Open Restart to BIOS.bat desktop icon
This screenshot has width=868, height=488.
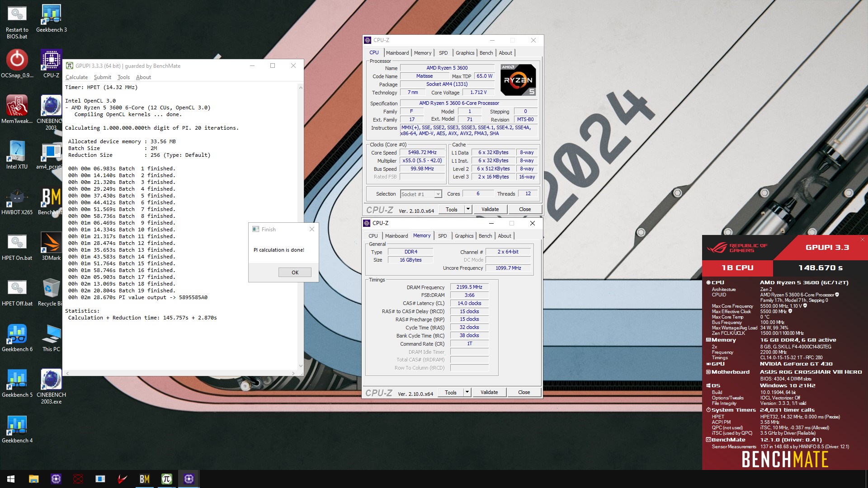pyautogui.click(x=17, y=21)
